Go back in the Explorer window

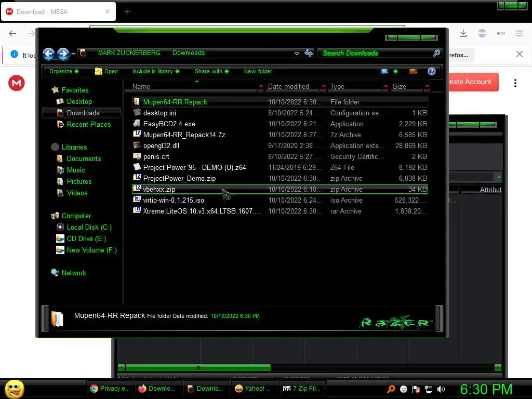coord(48,54)
